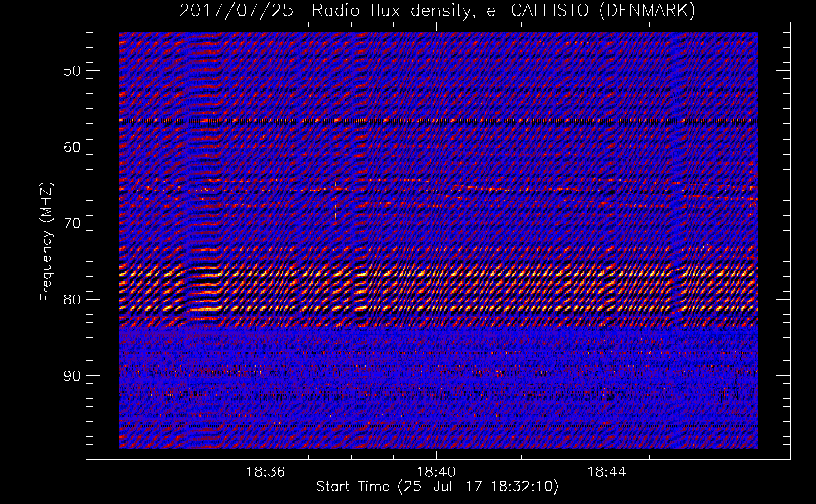Click the 50 frequency tick label
Screen dimensions: 816x504
pyautogui.click(x=72, y=70)
